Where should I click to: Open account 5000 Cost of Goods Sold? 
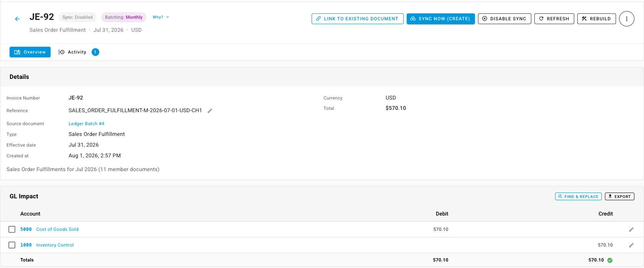(x=49, y=229)
